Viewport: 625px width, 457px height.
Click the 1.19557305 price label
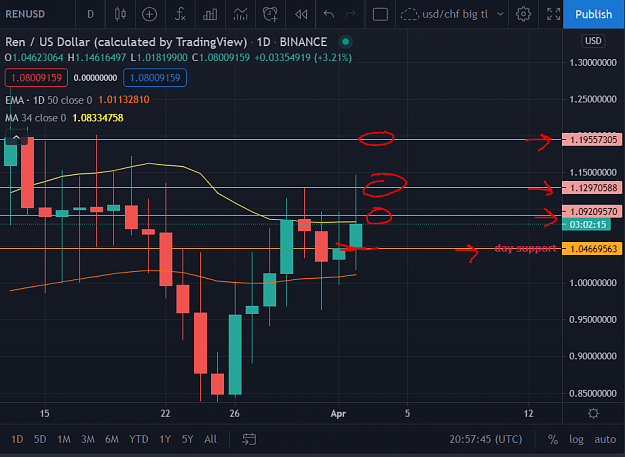[x=592, y=140]
